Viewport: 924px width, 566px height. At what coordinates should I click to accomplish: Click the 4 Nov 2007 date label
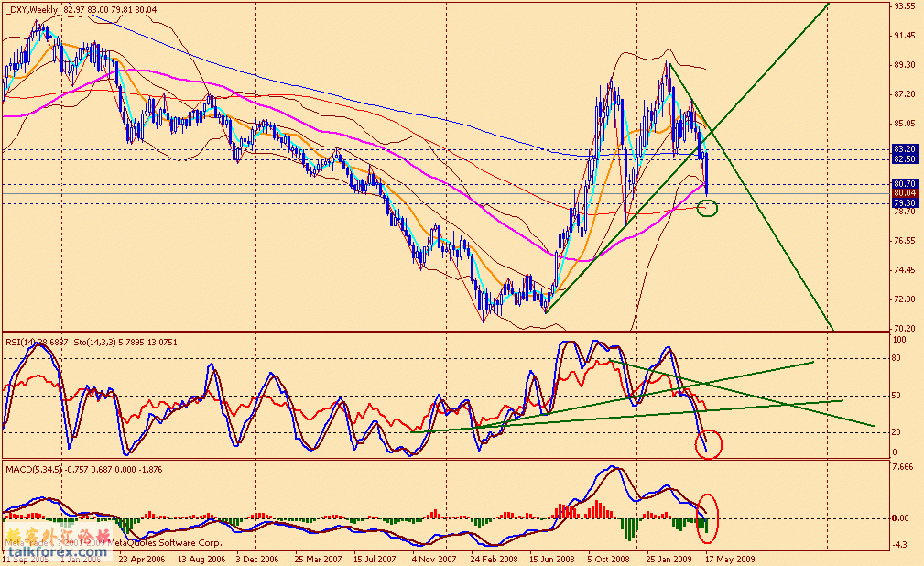click(x=434, y=559)
